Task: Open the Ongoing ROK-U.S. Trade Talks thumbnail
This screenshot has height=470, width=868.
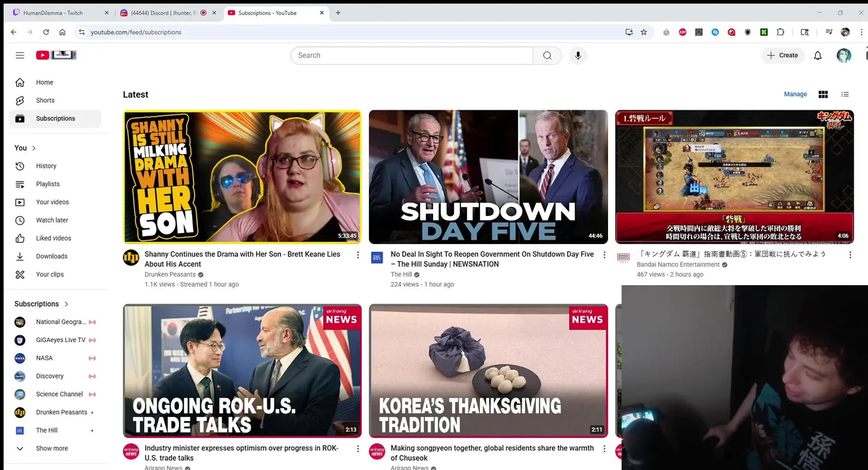Action: (x=242, y=371)
